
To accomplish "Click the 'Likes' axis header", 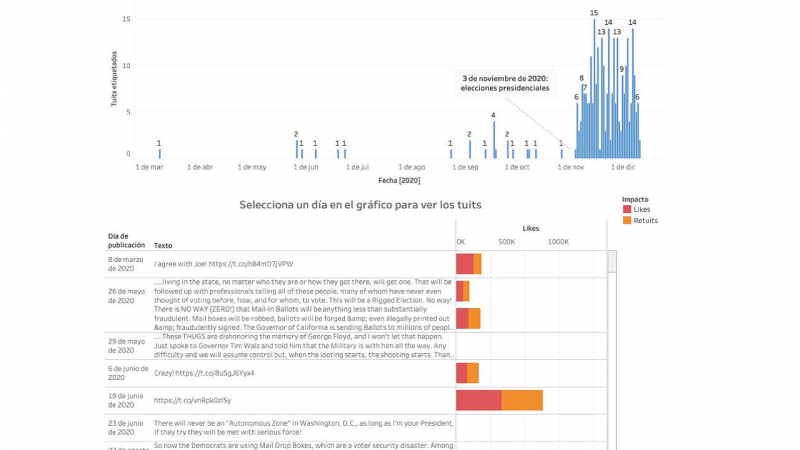I will 531,229.
